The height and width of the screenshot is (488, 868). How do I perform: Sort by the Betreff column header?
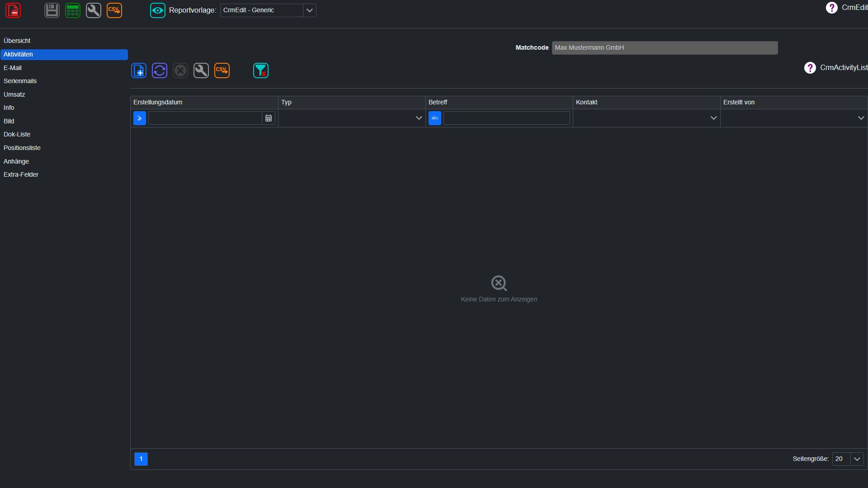click(x=499, y=103)
